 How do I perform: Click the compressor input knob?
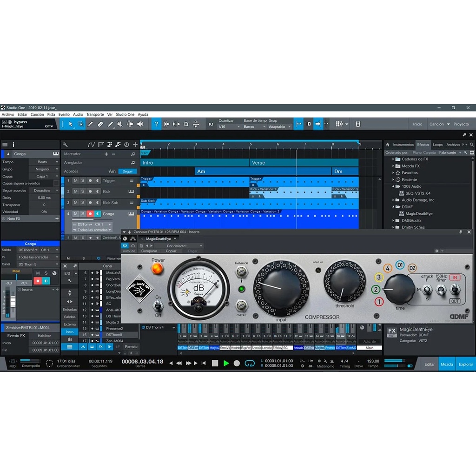(281, 289)
